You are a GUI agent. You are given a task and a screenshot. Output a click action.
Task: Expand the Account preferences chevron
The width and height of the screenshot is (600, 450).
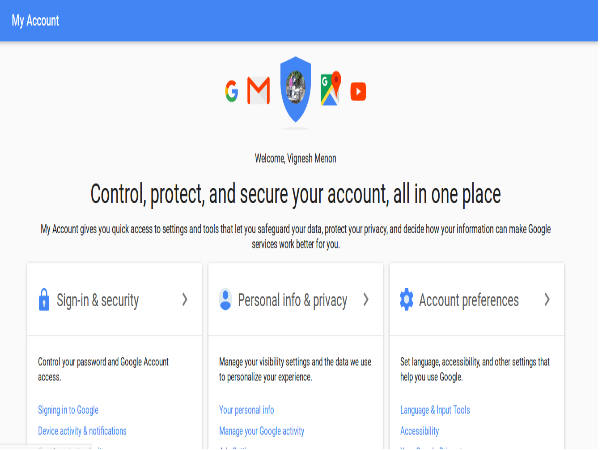547,299
